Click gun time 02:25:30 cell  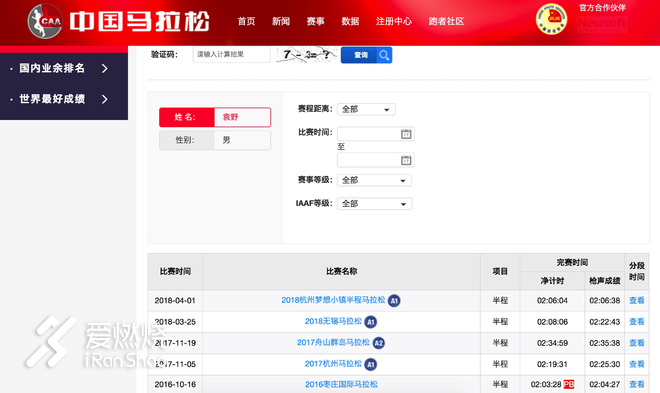point(604,364)
